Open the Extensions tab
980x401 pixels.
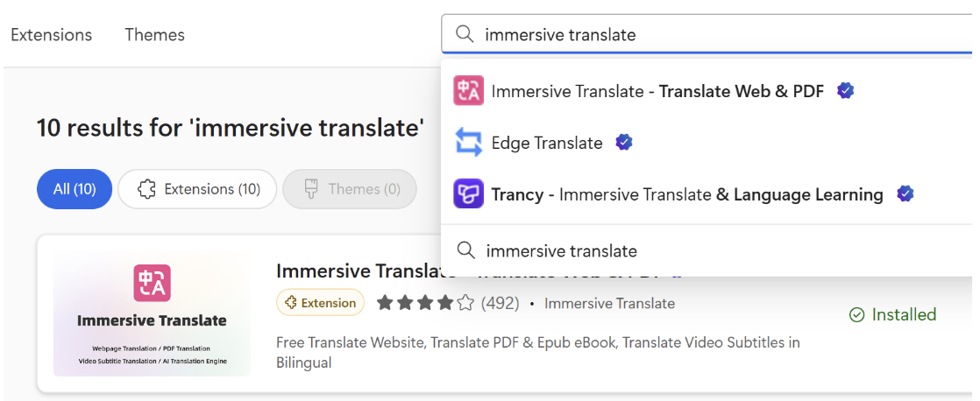[x=51, y=35]
